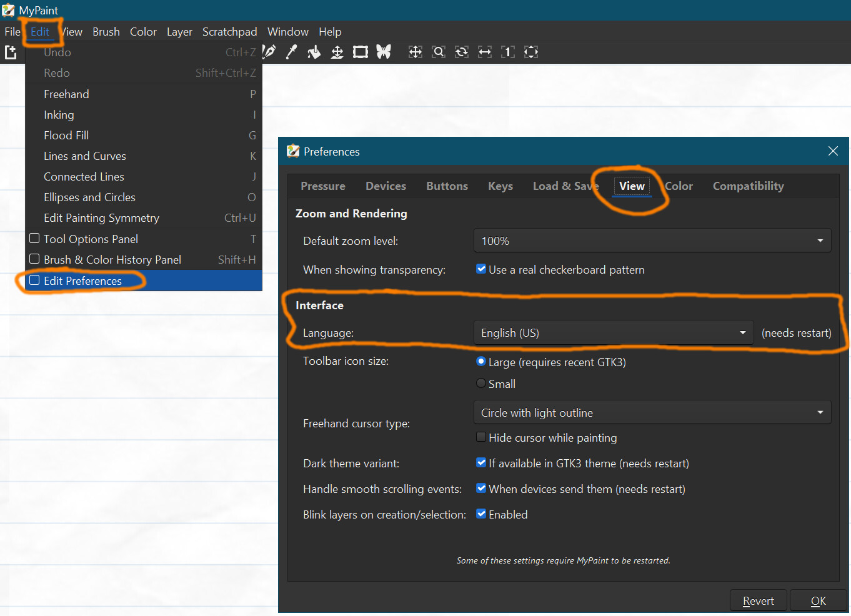Click the MyPaint title bar app icon

(x=8, y=10)
